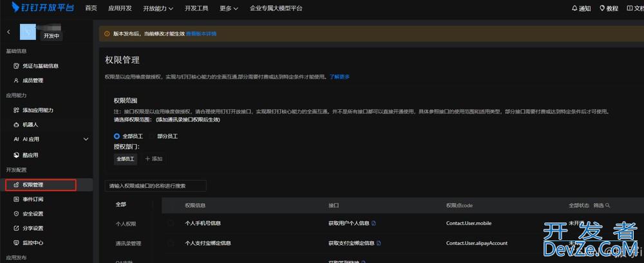Click the DingTalk open platform logo
This screenshot has width=644, height=263.
pos(43,7)
